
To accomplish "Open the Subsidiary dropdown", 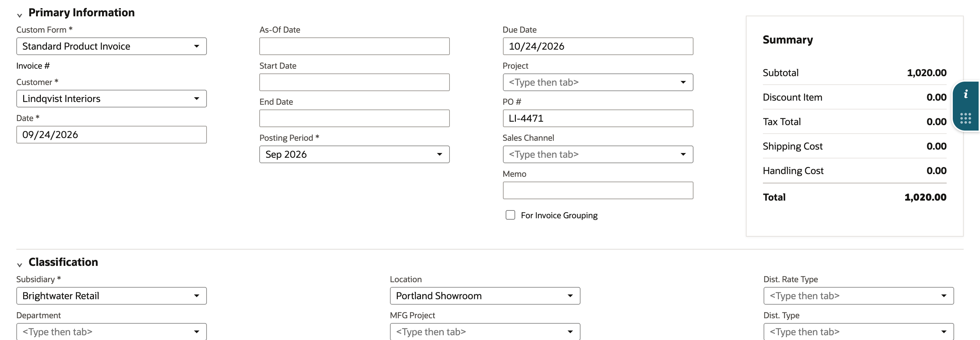I will tap(112, 296).
